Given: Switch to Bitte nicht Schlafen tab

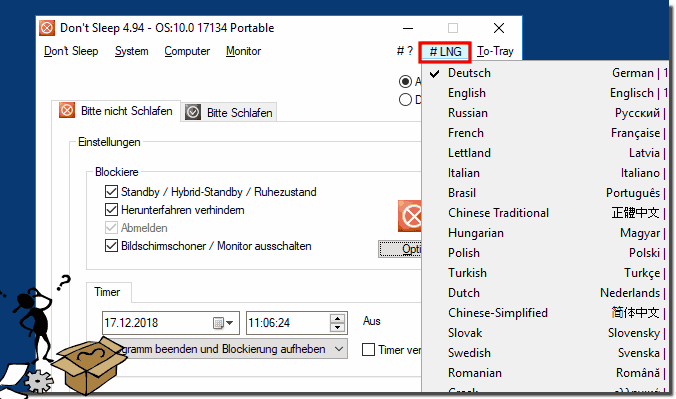Looking at the screenshot, I should (x=116, y=111).
